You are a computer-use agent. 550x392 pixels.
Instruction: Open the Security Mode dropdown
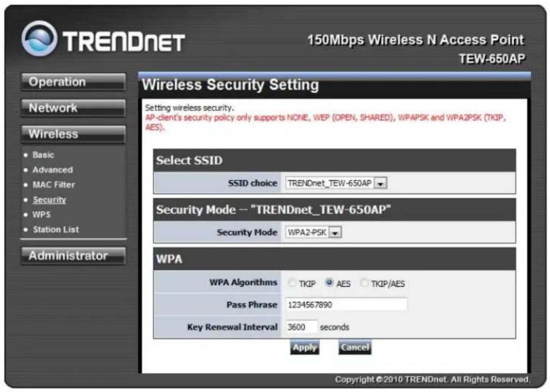[313, 233]
